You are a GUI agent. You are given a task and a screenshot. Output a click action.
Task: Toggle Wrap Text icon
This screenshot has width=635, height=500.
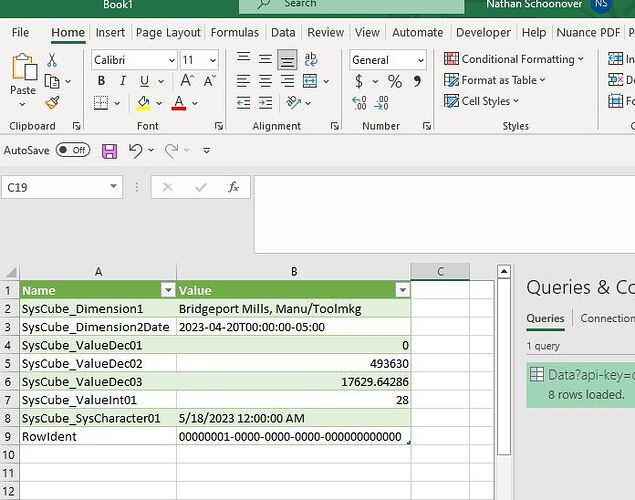click(x=311, y=60)
